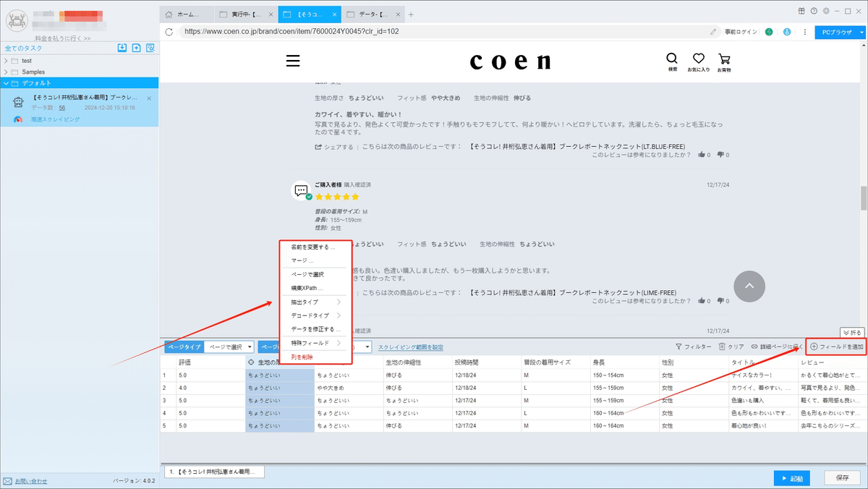This screenshot has width=868, height=489.
Task: Open settings via the gear icon
Action: (826, 11)
